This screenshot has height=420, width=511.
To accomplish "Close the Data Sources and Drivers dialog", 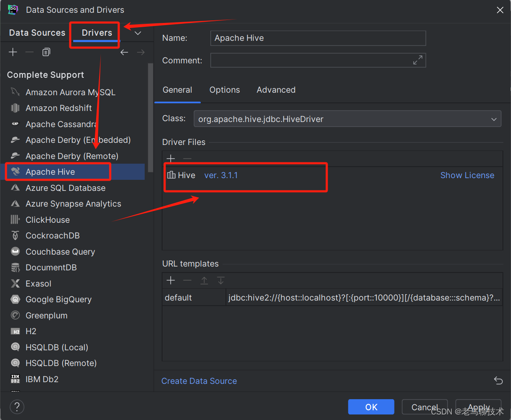I will (x=500, y=10).
